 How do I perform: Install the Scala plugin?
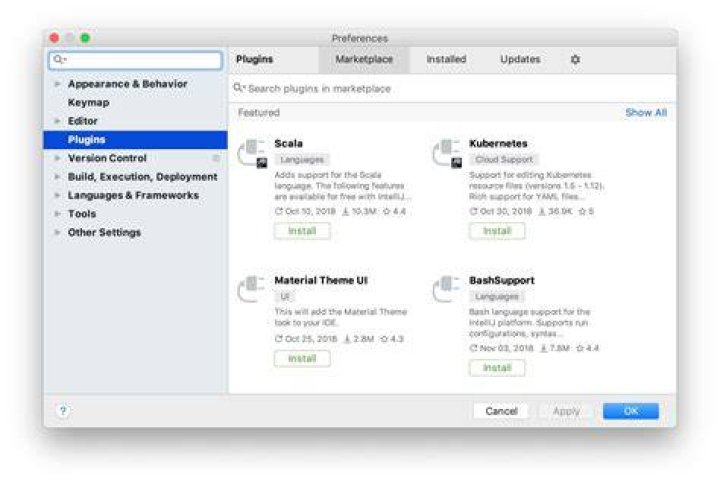[x=302, y=231]
